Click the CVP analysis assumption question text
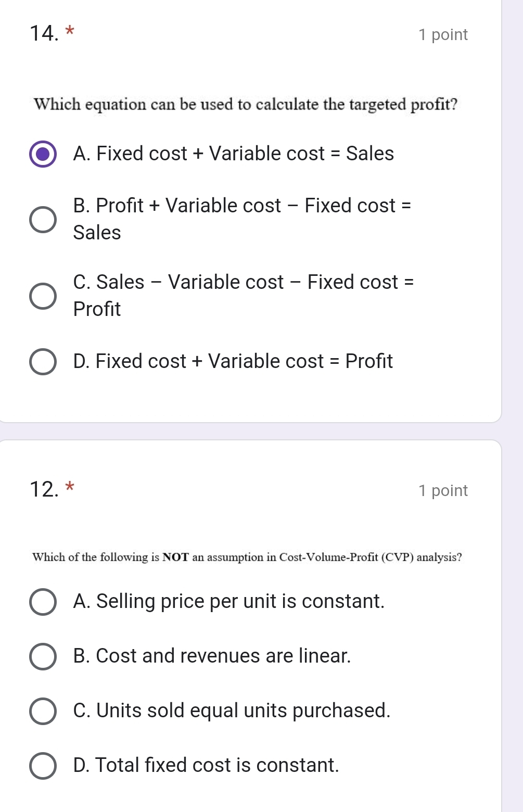 pyautogui.click(x=247, y=557)
